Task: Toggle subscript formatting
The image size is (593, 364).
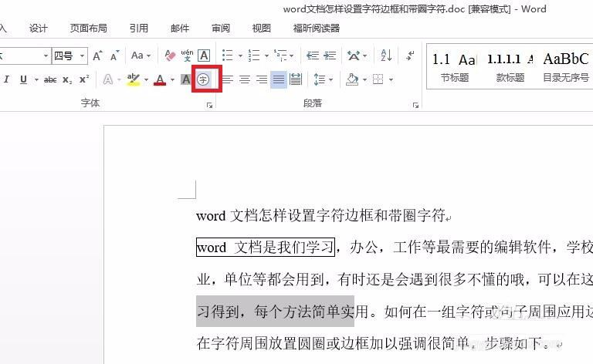Action: [x=67, y=79]
